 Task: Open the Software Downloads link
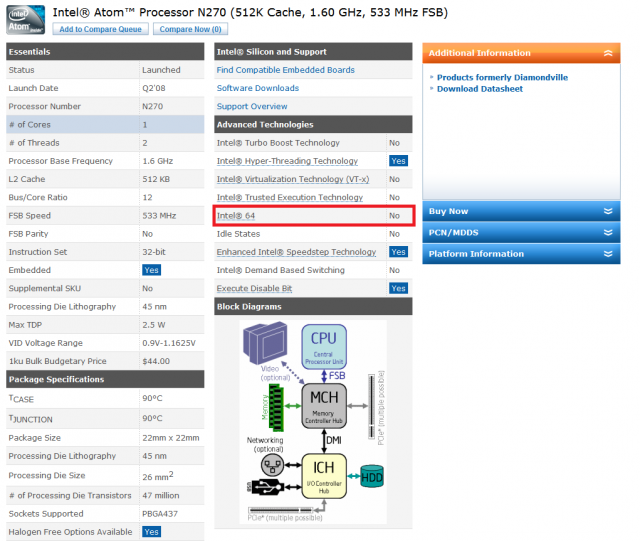(258, 88)
